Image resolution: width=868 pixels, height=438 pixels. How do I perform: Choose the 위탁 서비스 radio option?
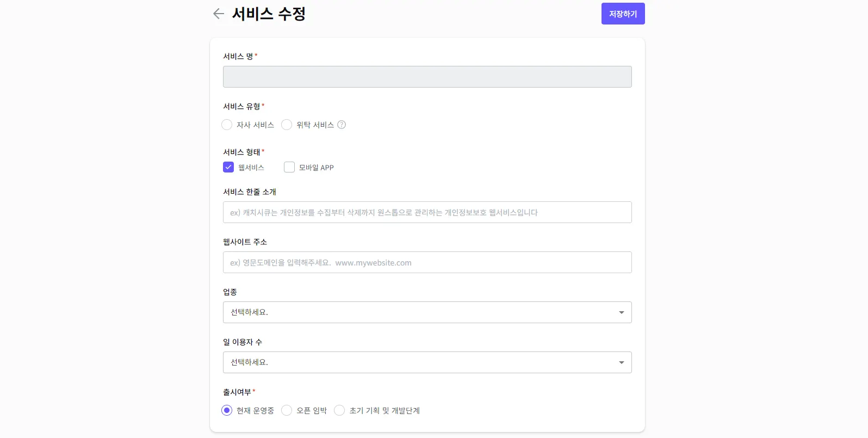[x=287, y=125]
